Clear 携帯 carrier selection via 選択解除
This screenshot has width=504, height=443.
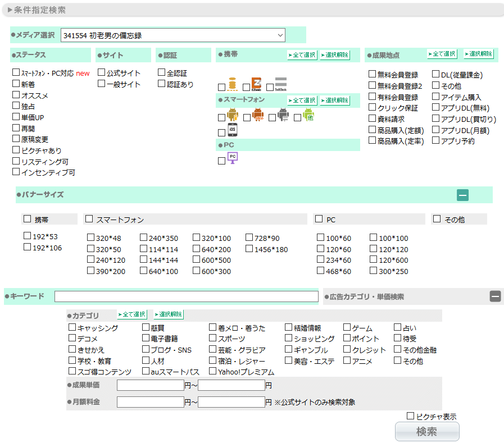click(335, 55)
